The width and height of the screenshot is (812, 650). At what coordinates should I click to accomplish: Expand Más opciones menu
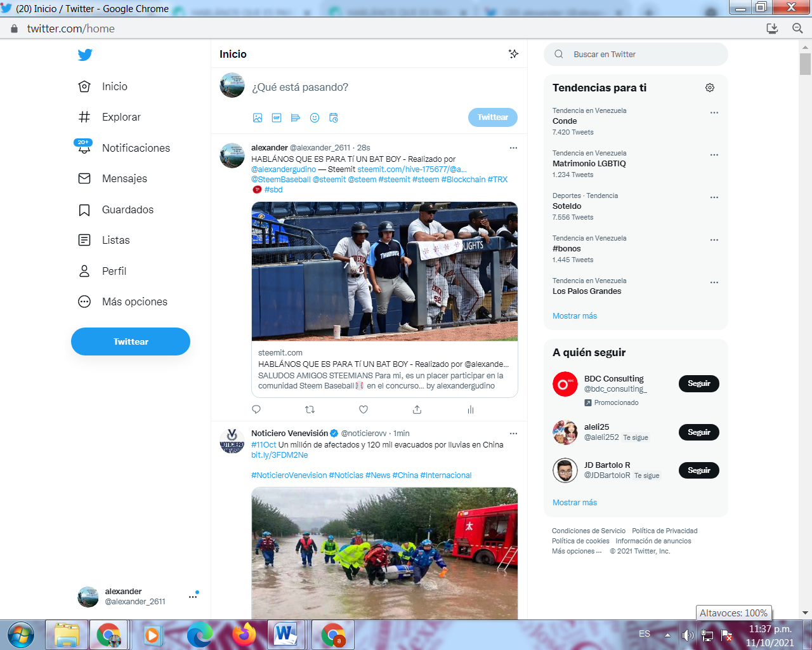(x=122, y=302)
